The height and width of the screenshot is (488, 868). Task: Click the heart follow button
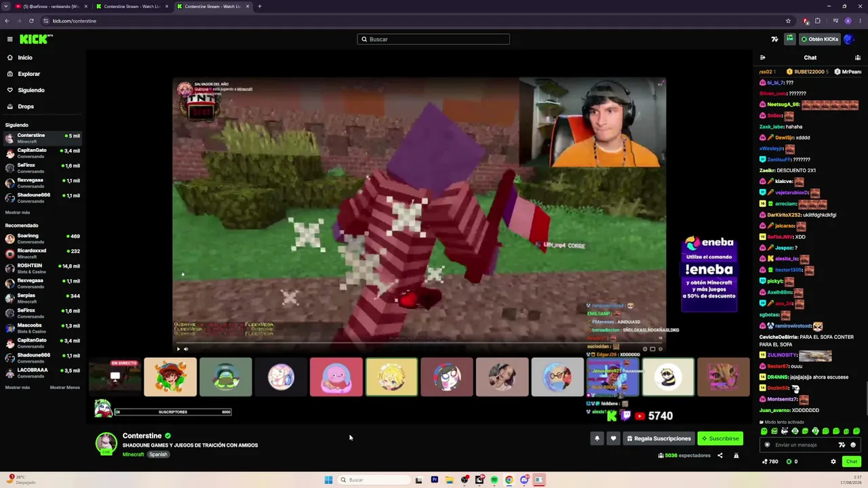[613, 439]
